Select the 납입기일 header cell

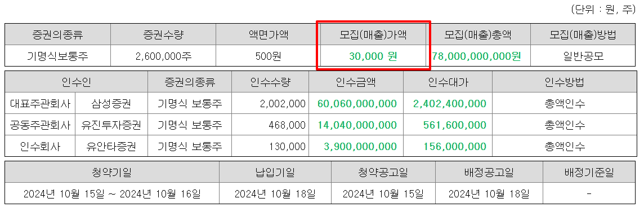click(275, 173)
